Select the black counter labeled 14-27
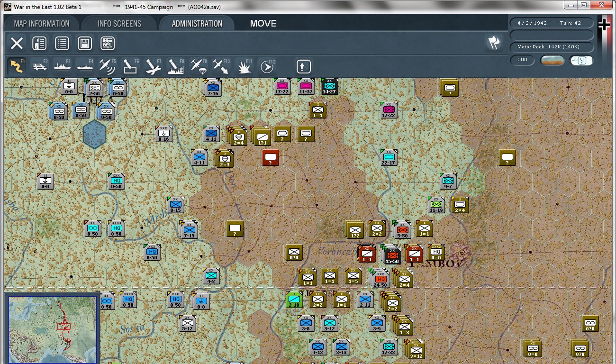The image size is (616, 364). 329,86
